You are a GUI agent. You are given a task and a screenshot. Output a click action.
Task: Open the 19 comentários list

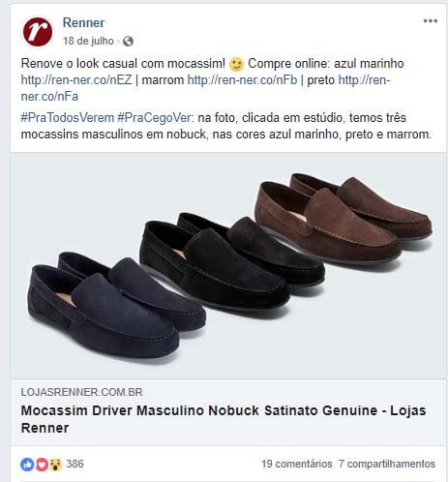[296, 464]
